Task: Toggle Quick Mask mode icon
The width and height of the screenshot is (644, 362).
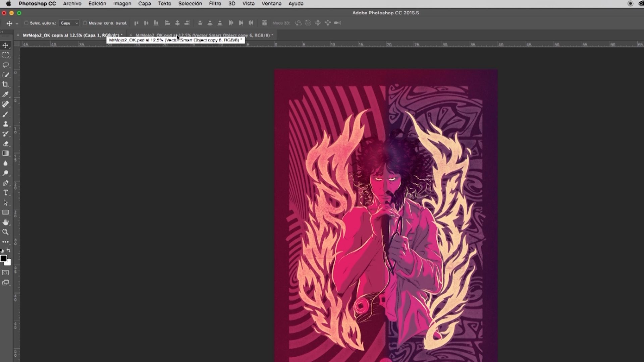Action: pyautogui.click(x=6, y=273)
